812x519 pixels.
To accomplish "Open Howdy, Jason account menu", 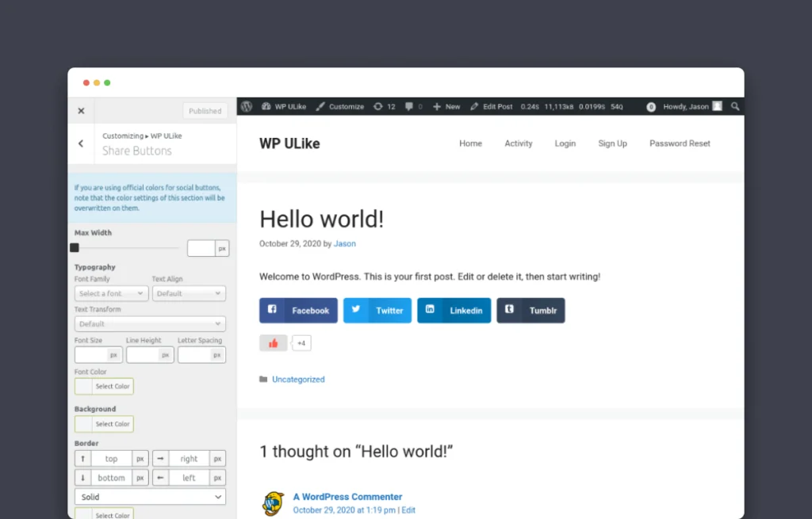I will pyautogui.click(x=692, y=107).
